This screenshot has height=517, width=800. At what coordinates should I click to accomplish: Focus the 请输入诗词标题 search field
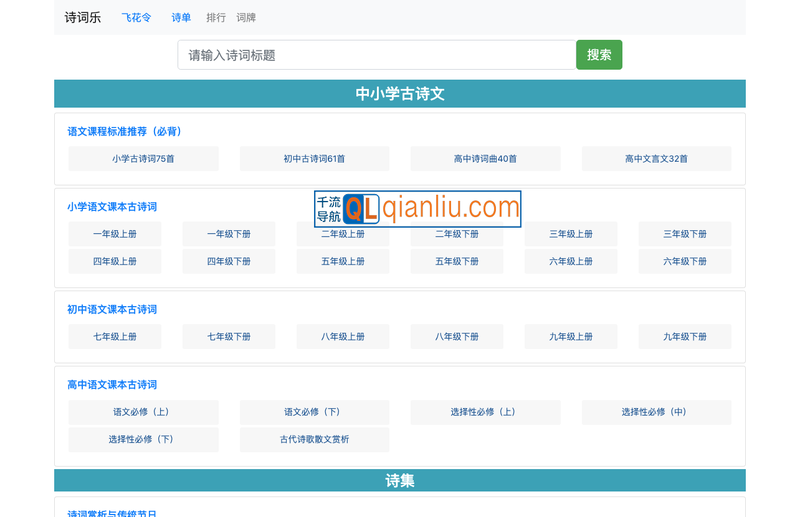point(376,55)
